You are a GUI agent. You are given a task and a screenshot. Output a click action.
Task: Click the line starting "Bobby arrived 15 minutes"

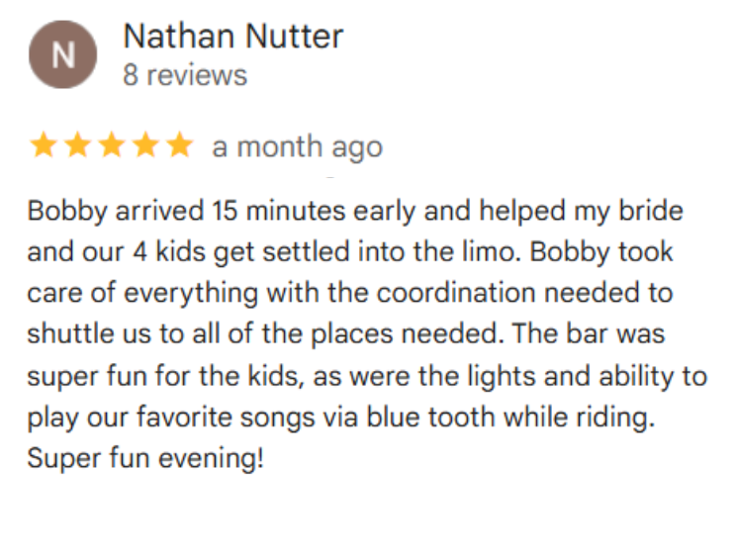coord(355,211)
